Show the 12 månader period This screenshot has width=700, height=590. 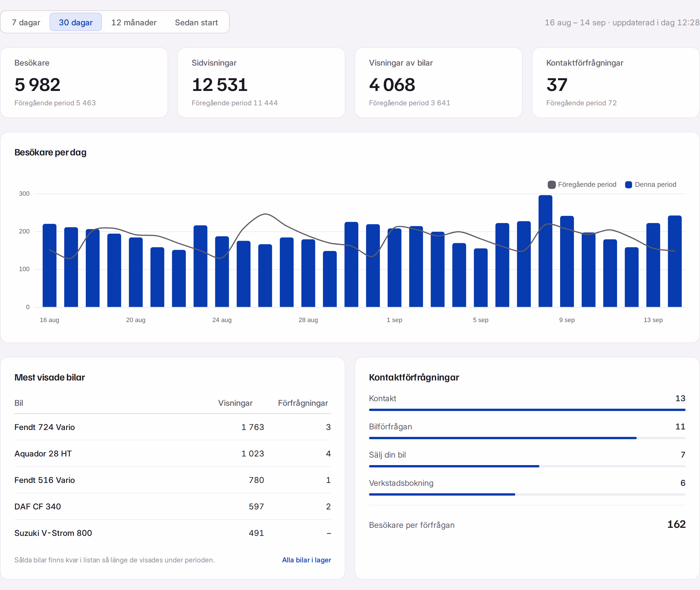pos(134,22)
